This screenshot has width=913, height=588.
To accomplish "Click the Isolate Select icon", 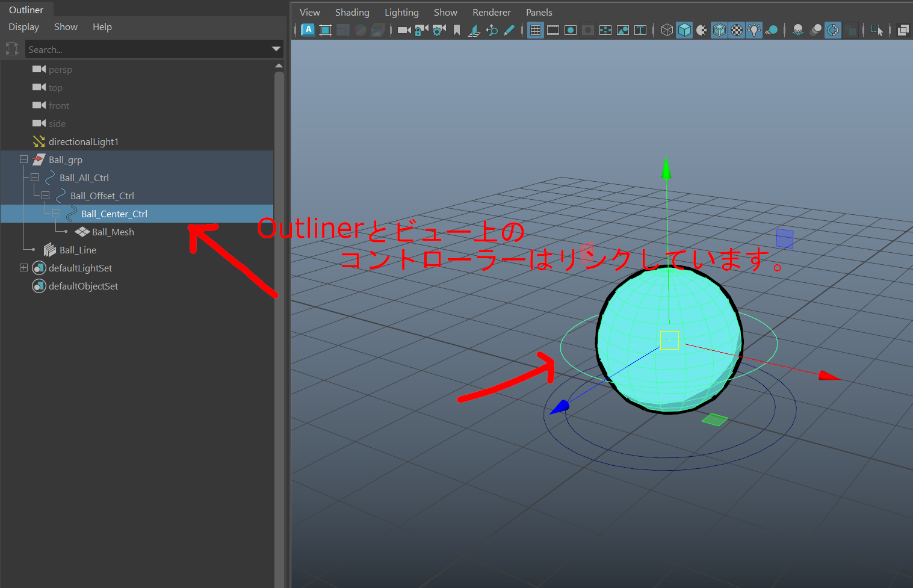I will click(877, 30).
